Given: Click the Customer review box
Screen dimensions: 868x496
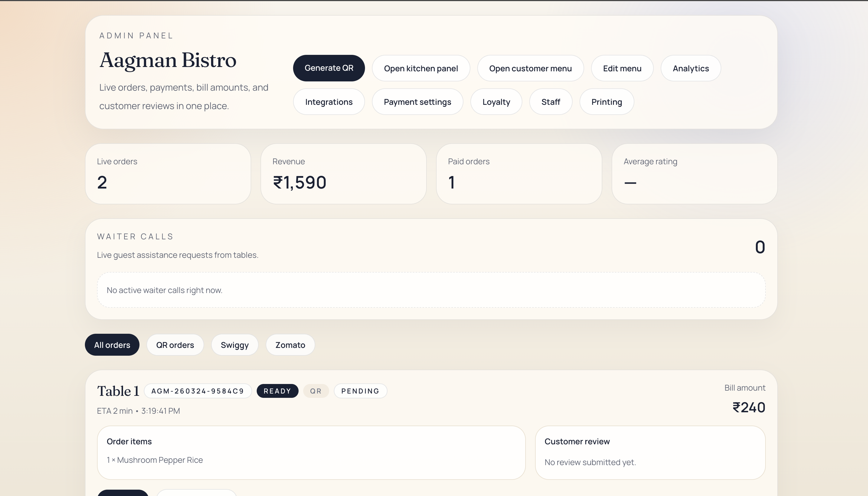Looking at the screenshot, I should 650,452.
